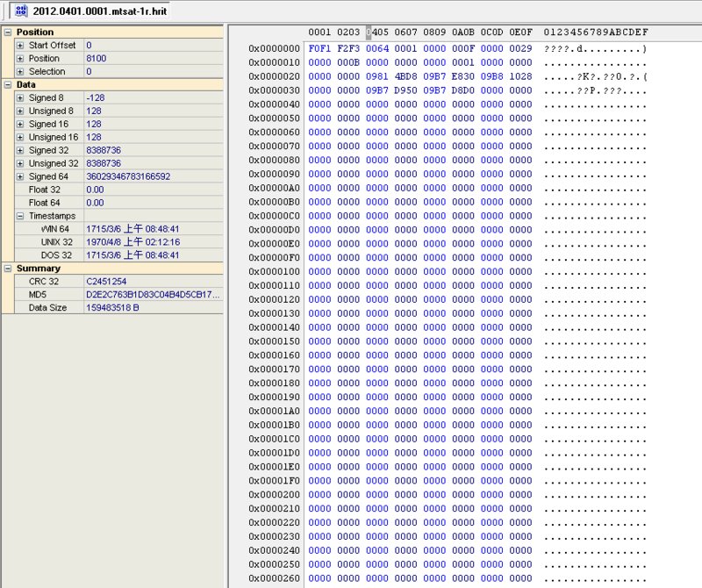Click hex word F2F3 in first row
This screenshot has width=702, height=588.
tap(348, 48)
